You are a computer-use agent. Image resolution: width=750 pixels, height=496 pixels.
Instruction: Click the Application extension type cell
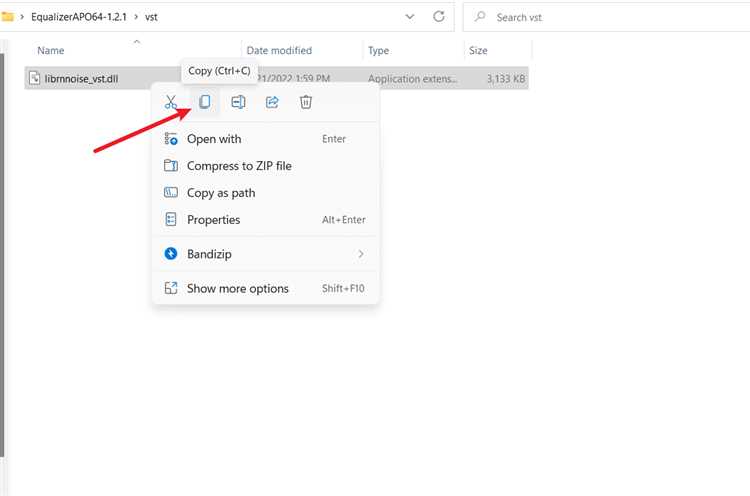pyautogui.click(x=412, y=78)
